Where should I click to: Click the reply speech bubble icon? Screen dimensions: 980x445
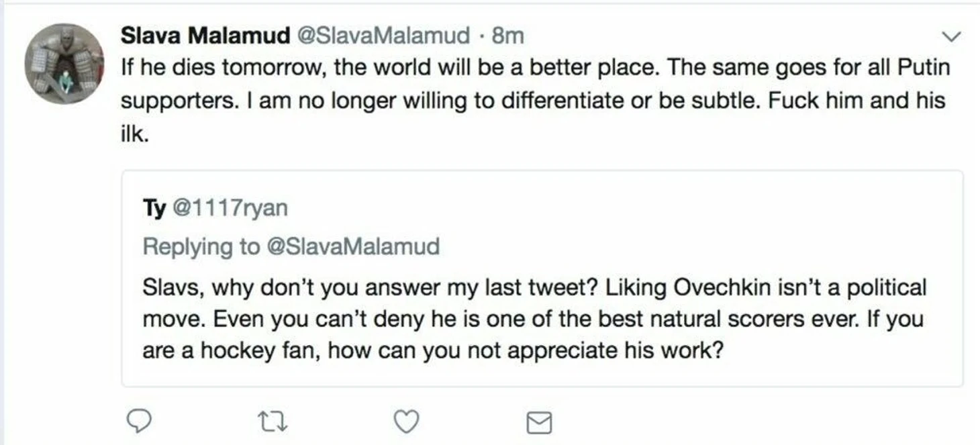click(139, 421)
